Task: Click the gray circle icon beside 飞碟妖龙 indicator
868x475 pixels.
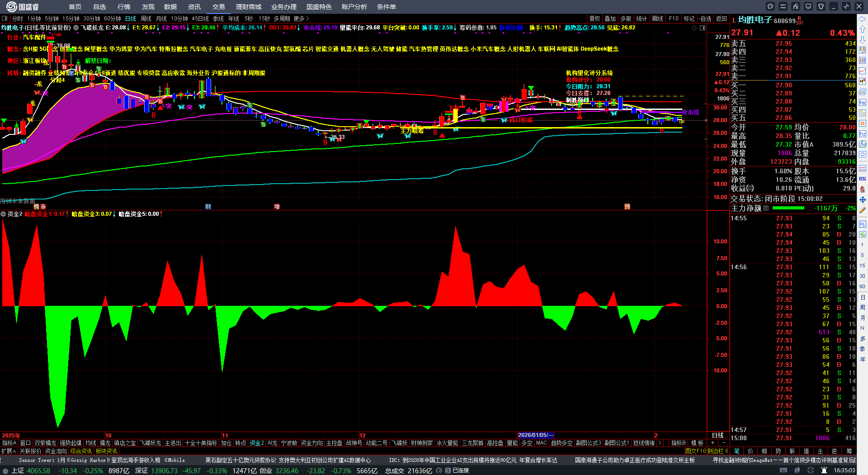Action: [76, 28]
